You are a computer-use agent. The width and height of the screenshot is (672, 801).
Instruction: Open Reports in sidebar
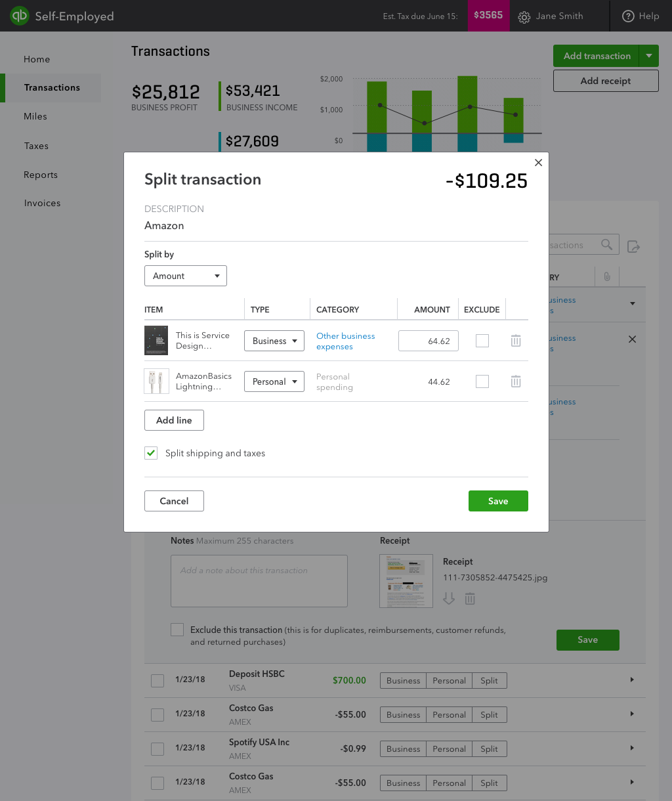(41, 175)
